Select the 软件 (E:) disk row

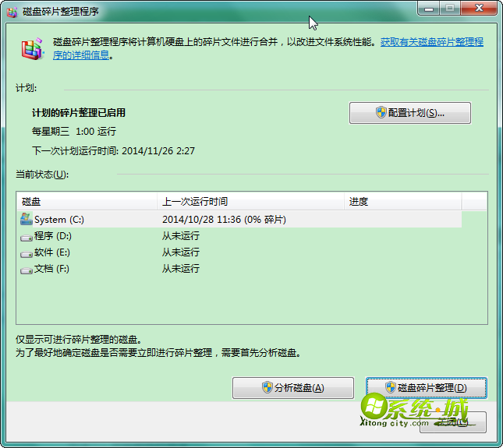[x=239, y=252]
